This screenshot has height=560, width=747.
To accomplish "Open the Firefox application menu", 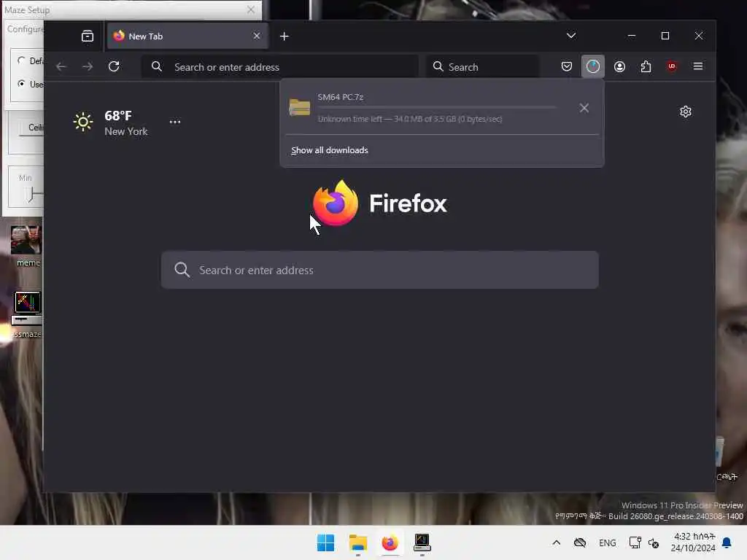I will [698, 66].
